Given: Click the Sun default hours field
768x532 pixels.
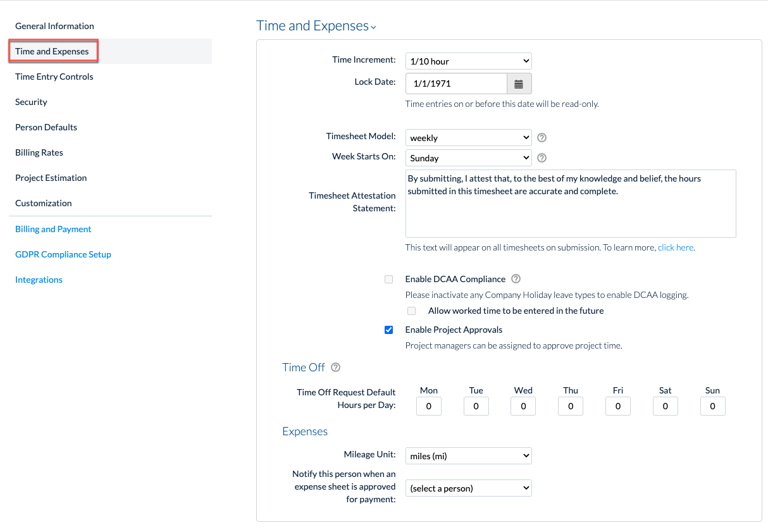Looking at the screenshot, I should click(713, 406).
